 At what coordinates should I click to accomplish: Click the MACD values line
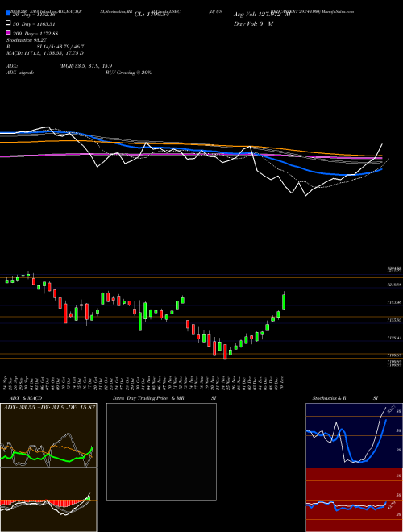pos(45,53)
